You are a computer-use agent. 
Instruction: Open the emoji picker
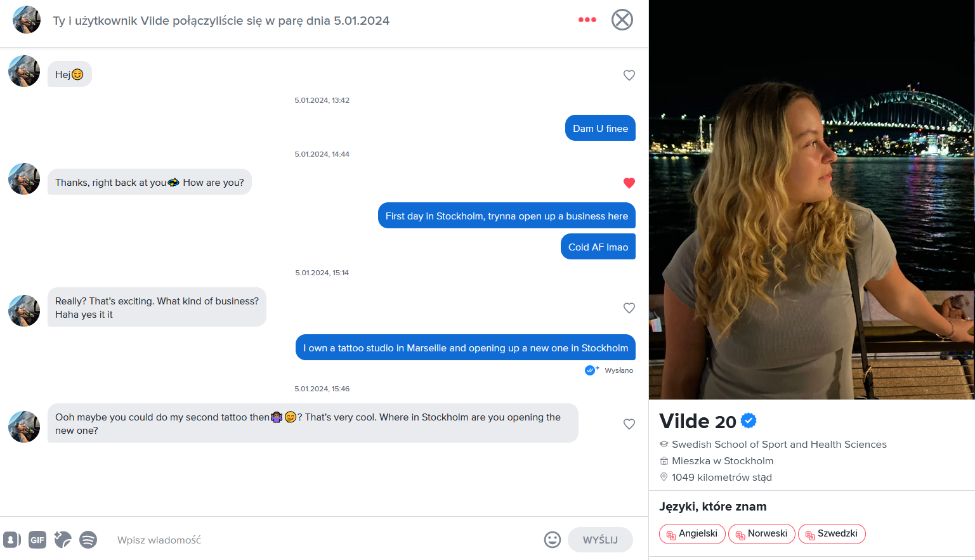coord(553,540)
